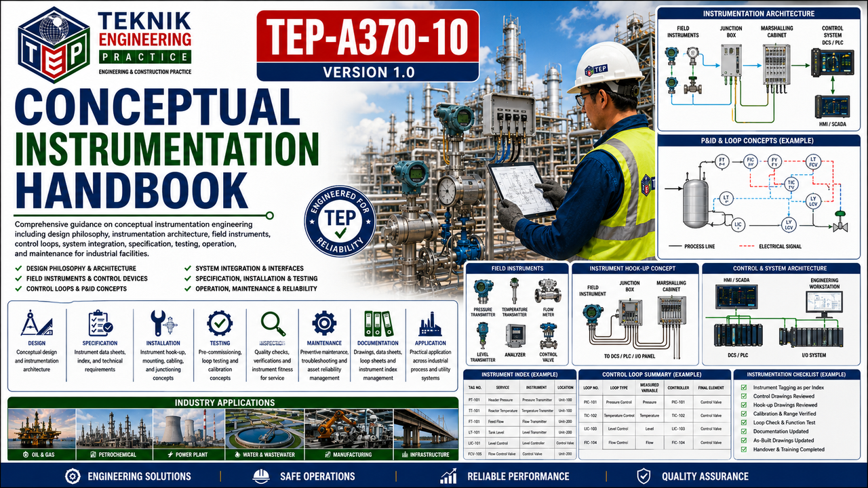Toggle Documentation Updated checkbox
The height and width of the screenshot is (488, 868).
743,431
